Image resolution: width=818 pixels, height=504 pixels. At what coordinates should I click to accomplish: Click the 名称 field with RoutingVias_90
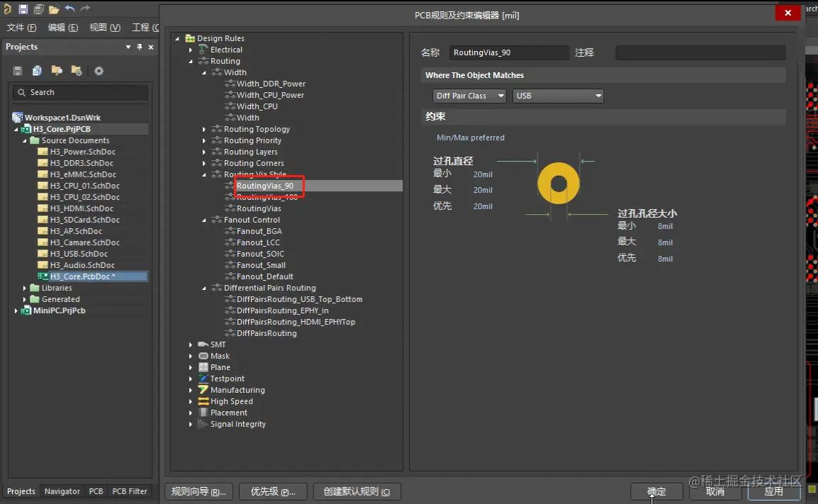(509, 52)
